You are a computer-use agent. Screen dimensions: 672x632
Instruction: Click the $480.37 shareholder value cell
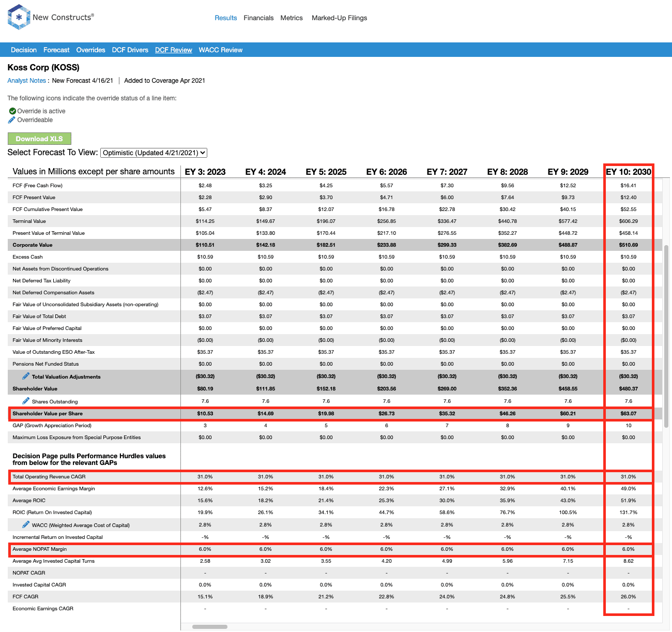point(629,389)
